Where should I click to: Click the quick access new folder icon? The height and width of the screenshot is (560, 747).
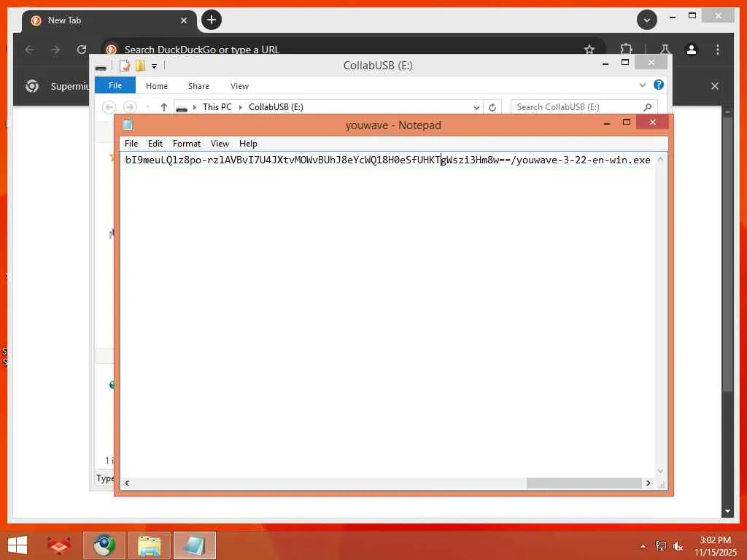pos(140,66)
